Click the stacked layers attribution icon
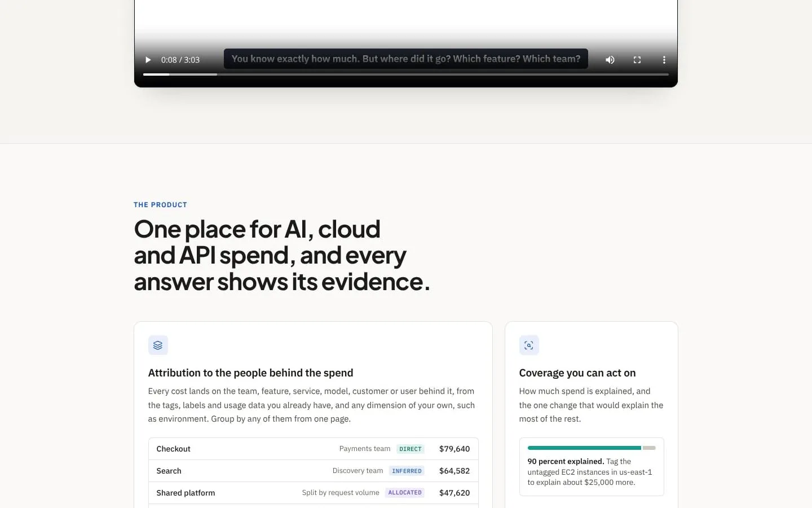 click(158, 345)
